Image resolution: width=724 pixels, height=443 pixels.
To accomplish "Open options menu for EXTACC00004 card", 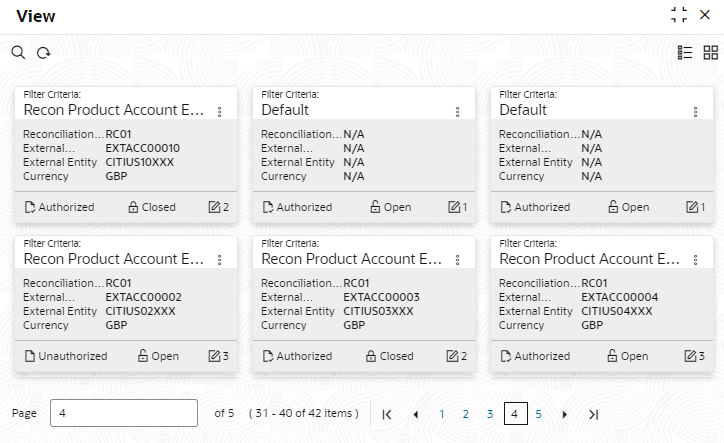I will coord(695,260).
